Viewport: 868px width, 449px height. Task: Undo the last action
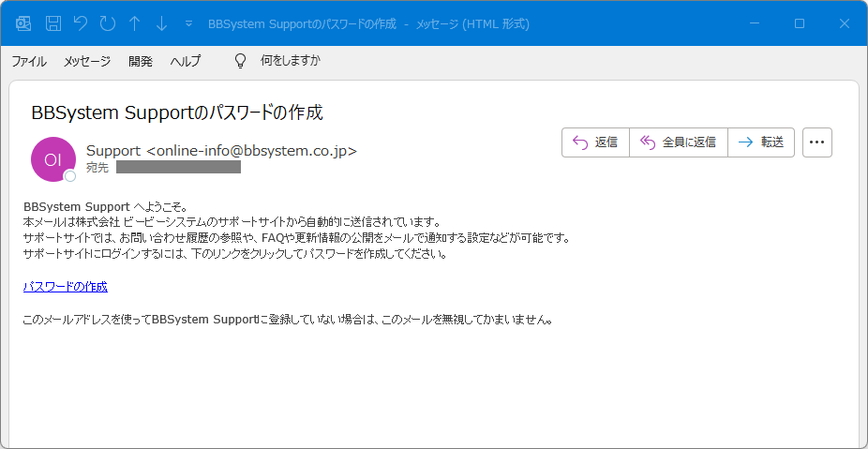pyautogui.click(x=81, y=23)
